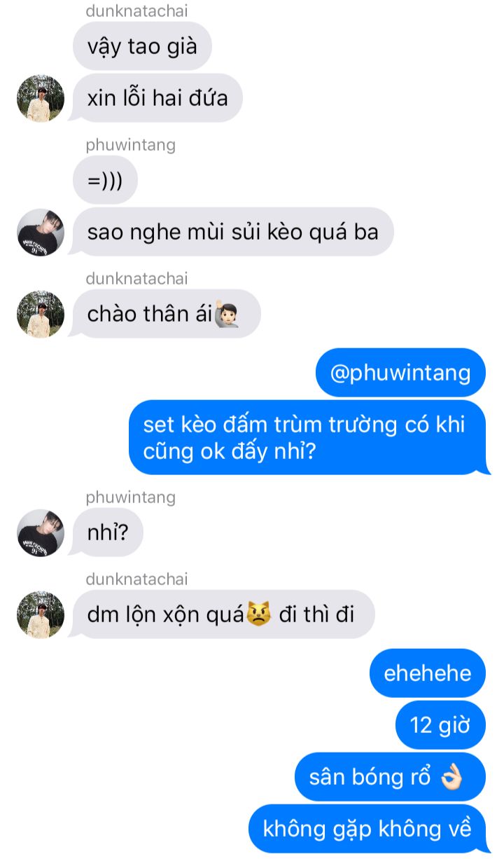The image size is (504, 859).
Task: Select 'set kèo đấm trùm trường' message
Action: tap(307, 437)
